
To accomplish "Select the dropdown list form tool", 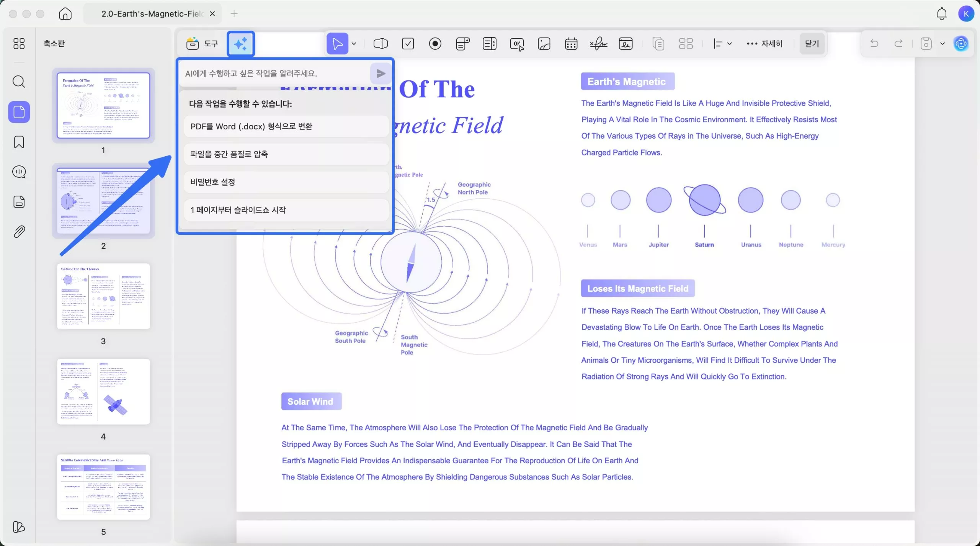I will point(463,44).
